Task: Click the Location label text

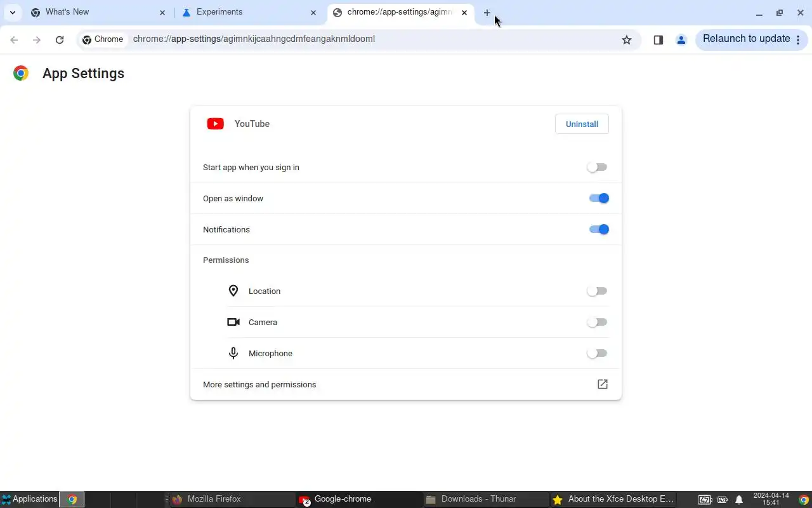Action: (265, 291)
